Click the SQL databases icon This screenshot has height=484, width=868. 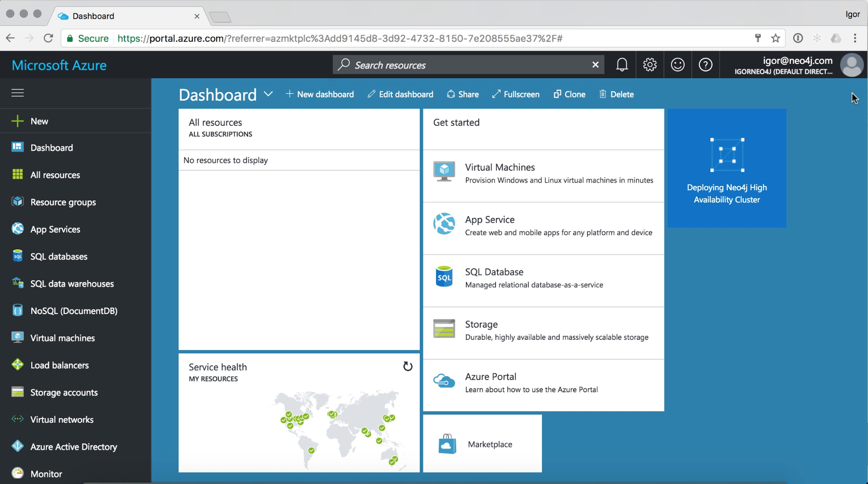(17, 256)
